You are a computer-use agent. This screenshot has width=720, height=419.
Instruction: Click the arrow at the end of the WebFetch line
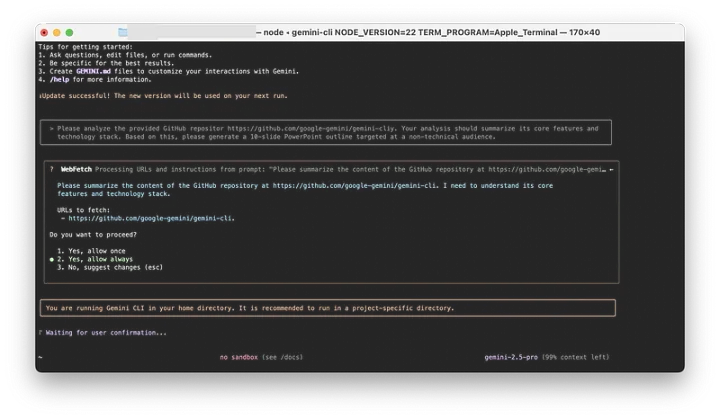(611, 170)
